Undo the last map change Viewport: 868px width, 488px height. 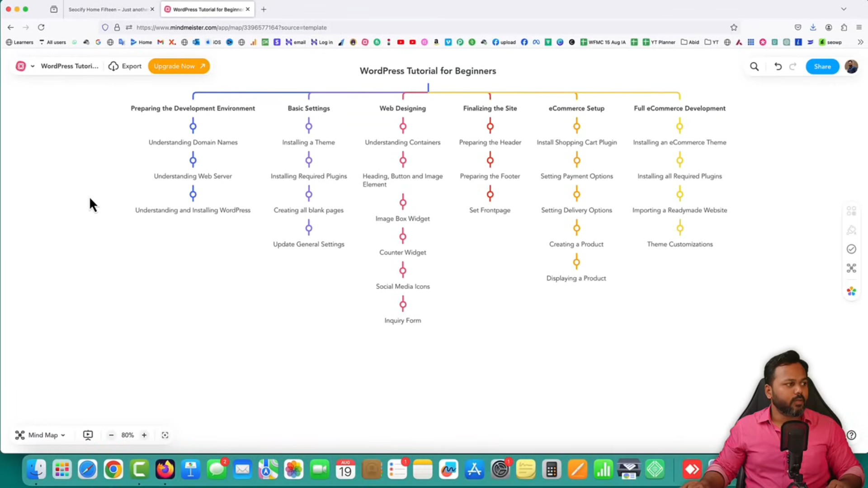tap(778, 66)
